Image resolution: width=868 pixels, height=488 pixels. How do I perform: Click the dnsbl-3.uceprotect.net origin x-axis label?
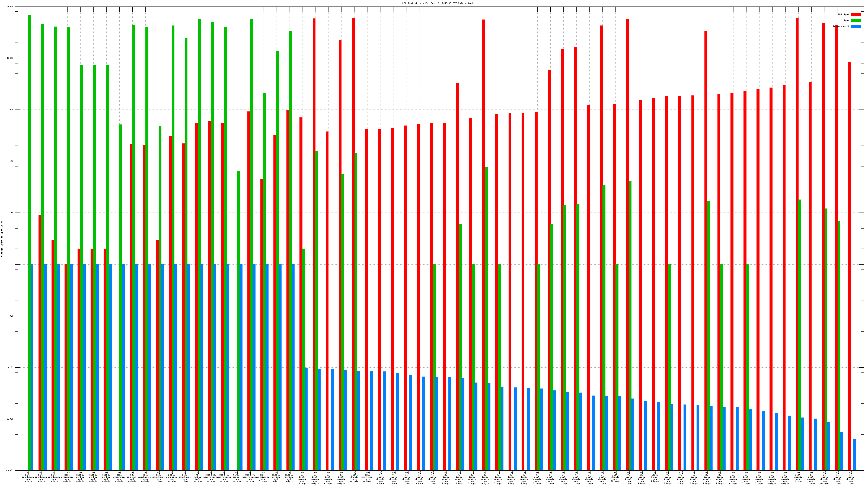(250, 477)
